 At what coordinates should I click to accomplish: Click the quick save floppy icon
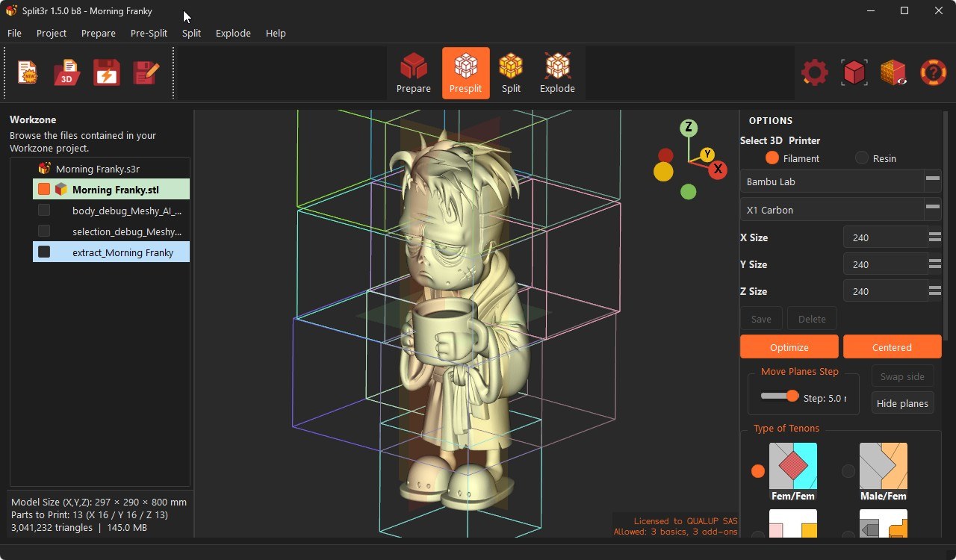tap(107, 72)
